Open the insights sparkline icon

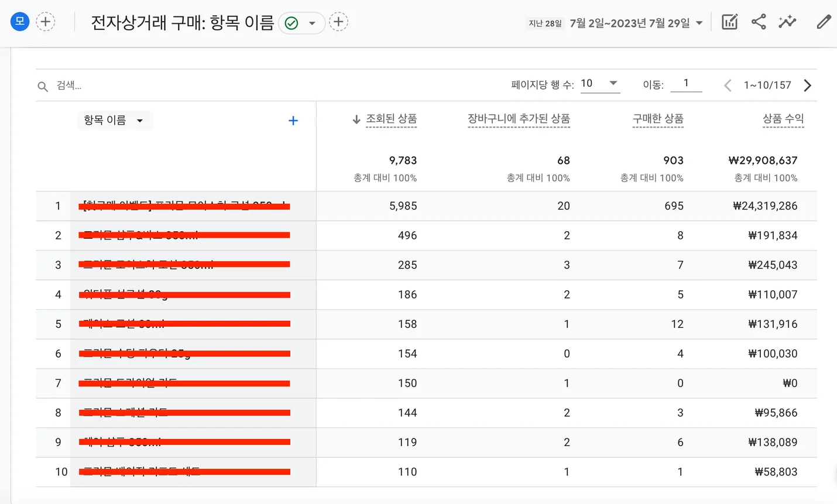point(787,22)
